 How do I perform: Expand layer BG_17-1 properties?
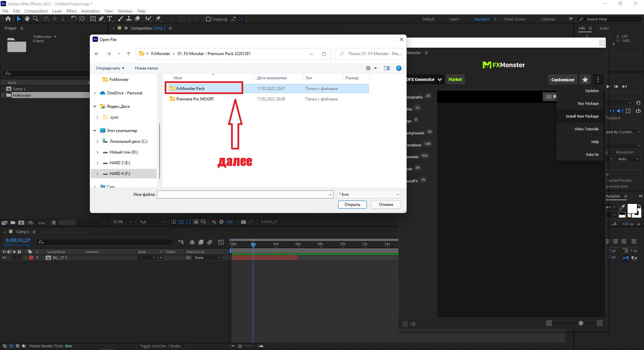pos(26,258)
